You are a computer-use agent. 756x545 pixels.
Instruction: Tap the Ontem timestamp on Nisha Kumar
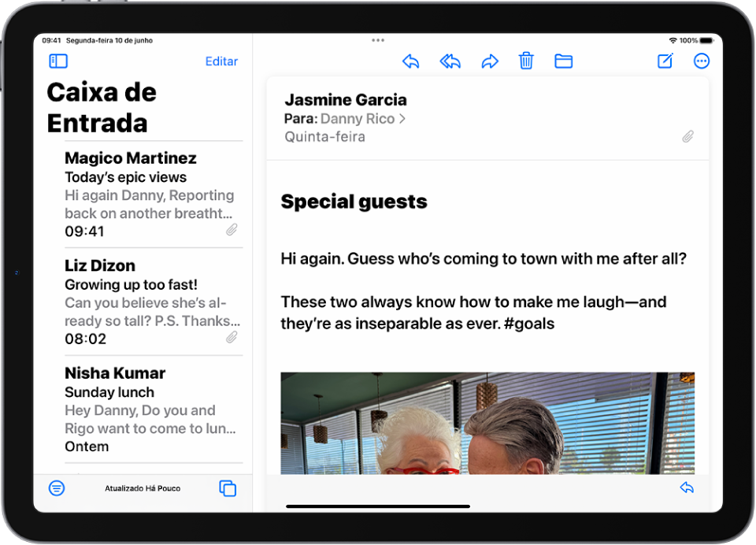[87, 446]
